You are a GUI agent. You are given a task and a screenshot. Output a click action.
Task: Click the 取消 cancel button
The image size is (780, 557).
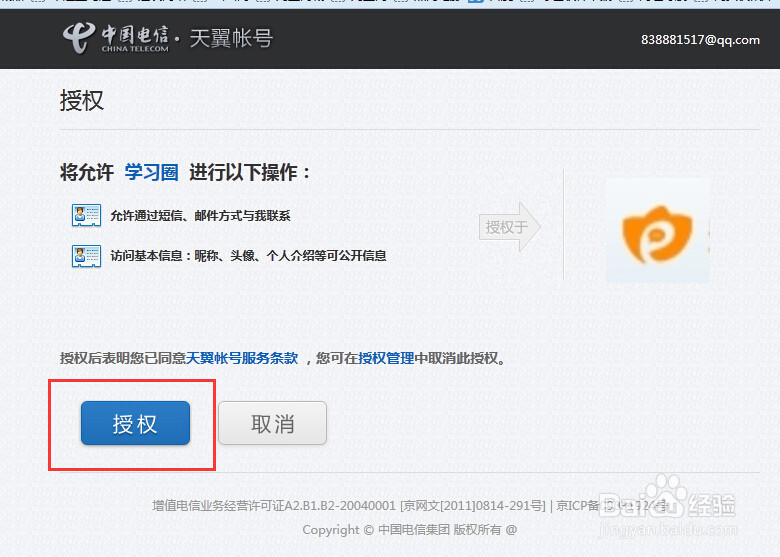click(x=273, y=423)
